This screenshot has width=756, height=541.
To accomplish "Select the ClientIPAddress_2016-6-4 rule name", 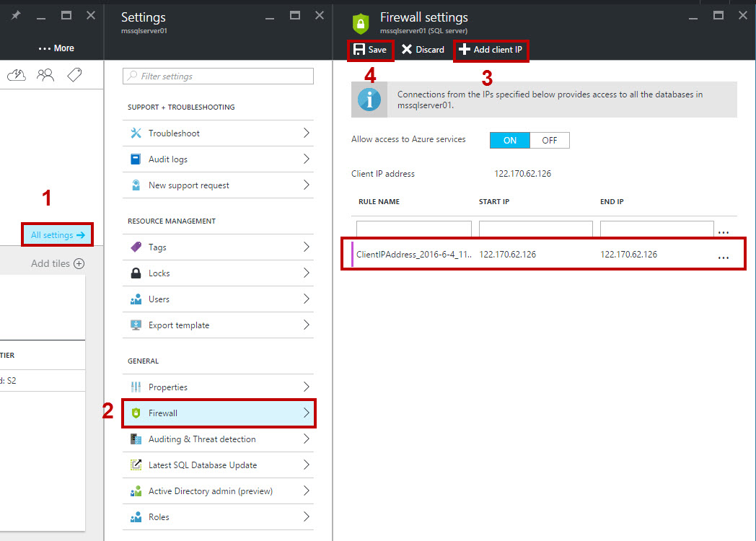I will [x=413, y=255].
